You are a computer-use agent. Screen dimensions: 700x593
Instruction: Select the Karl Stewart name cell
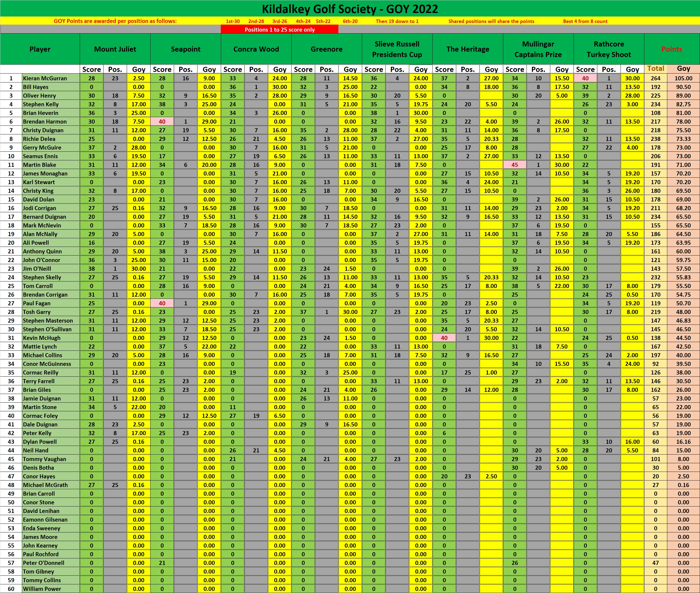pyautogui.click(x=51, y=182)
